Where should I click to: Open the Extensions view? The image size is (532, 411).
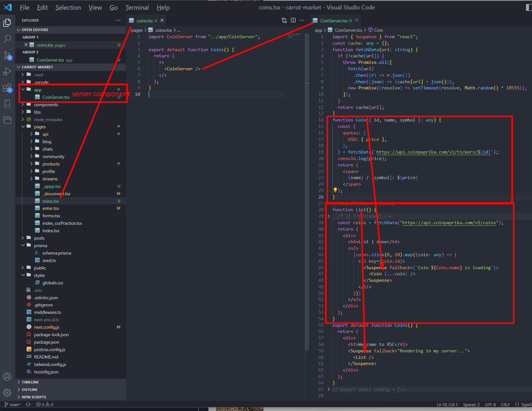(7, 88)
